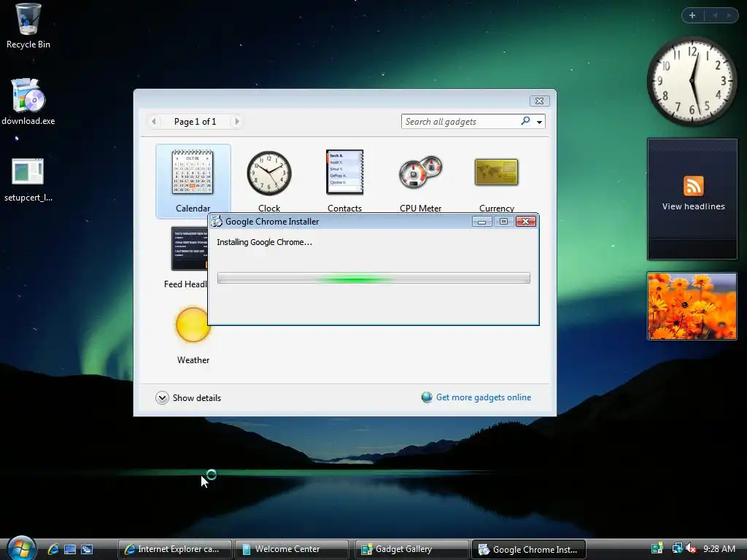Click Switch between windows quick launch icon

click(87, 549)
